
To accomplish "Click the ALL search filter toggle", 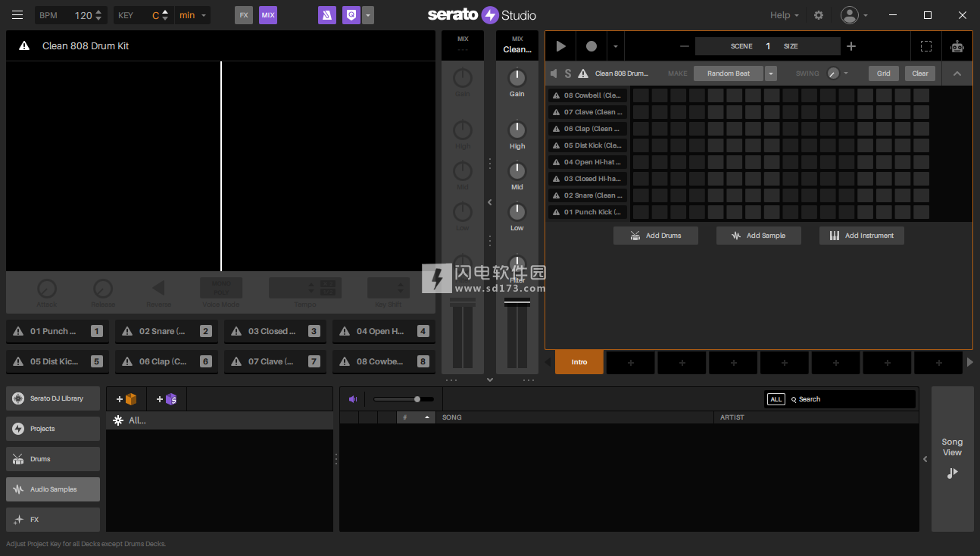I will point(776,399).
